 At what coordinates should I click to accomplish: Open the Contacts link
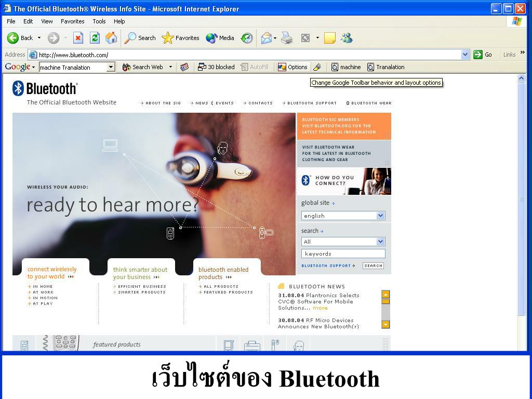click(x=258, y=103)
